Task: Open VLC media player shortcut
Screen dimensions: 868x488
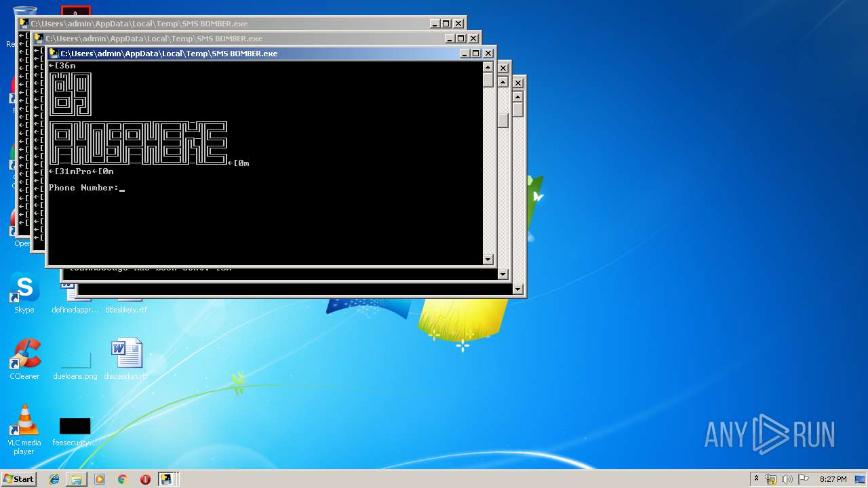Action: click(24, 430)
